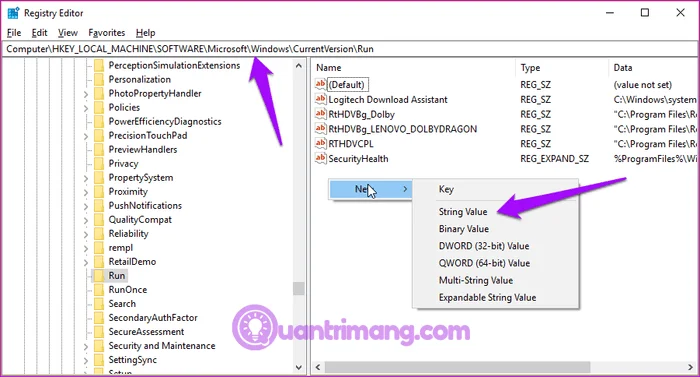This screenshot has height=377, width=700.
Task: Select the RTHDVCPL value name
Action: pos(350,144)
